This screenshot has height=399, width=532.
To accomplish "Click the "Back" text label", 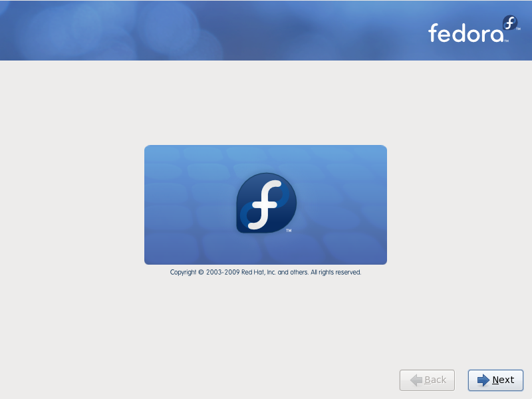I will [436, 380].
